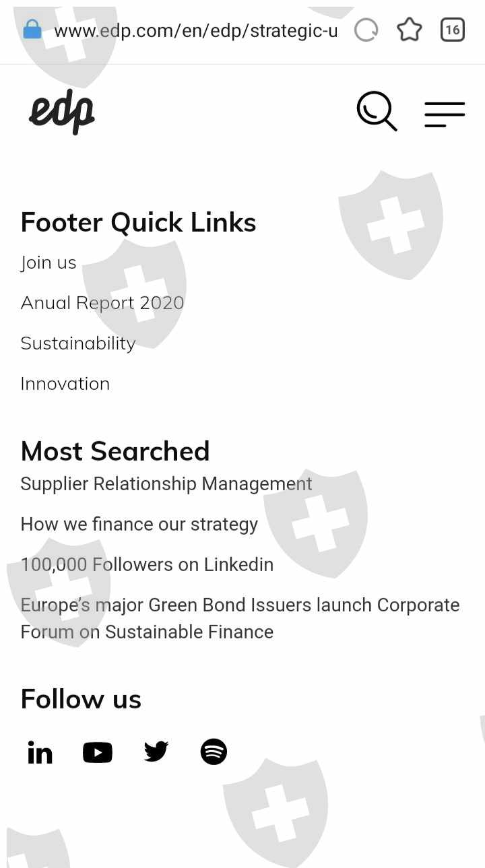Open 100,000 Followers on Linkedin article
Viewport: 485px width, 868px height.
point(147,564)
